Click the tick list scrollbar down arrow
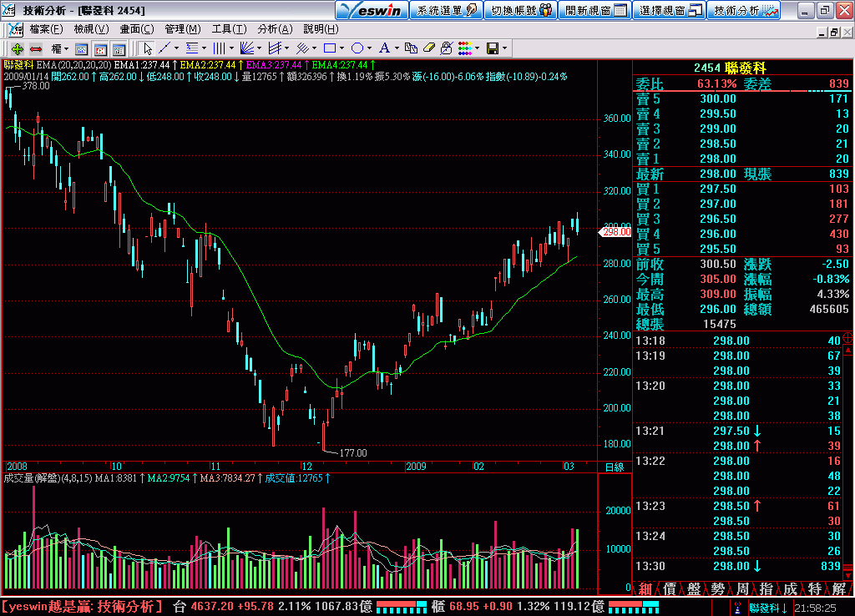Image resolution: width=855 pixels, height=616 pixels. pos(847,575)
